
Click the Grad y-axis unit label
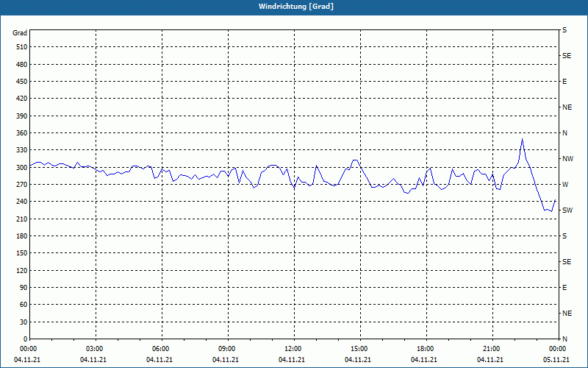[20, 33]
